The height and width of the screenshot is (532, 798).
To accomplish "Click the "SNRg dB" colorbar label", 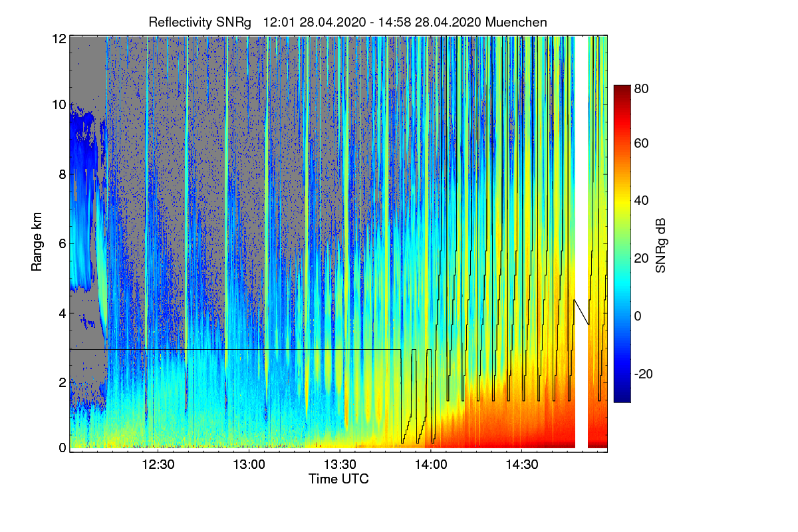I will 660,245.
